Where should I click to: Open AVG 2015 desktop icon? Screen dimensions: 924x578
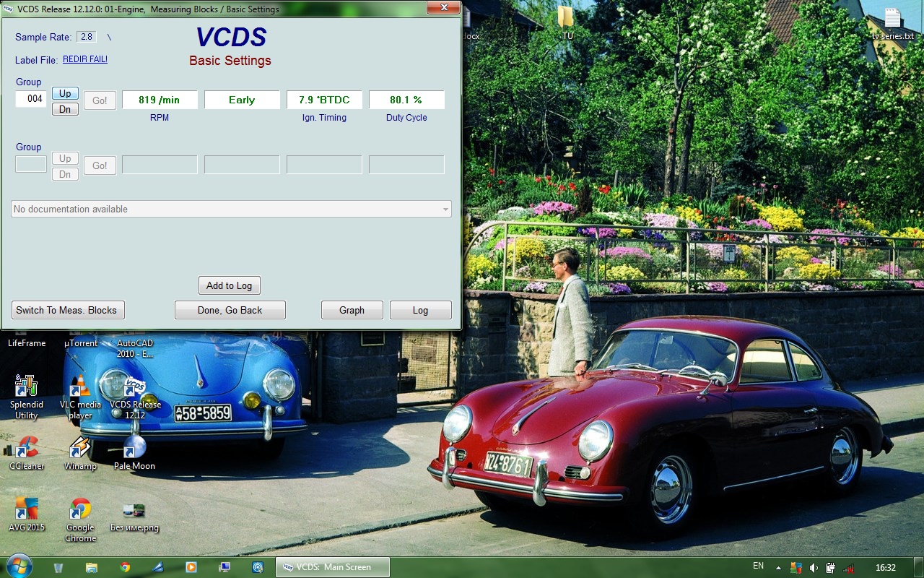click(27, 510)
